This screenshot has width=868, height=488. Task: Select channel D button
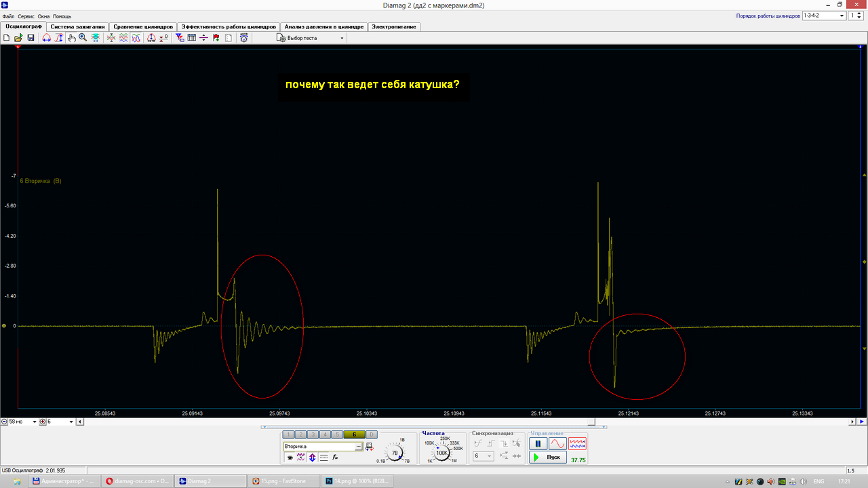[372, 434]
